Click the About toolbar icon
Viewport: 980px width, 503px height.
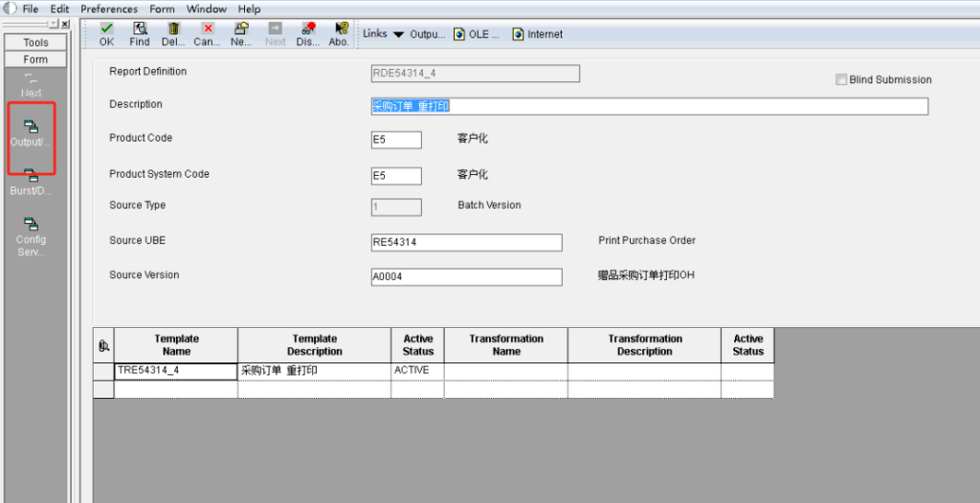(342, 29)
